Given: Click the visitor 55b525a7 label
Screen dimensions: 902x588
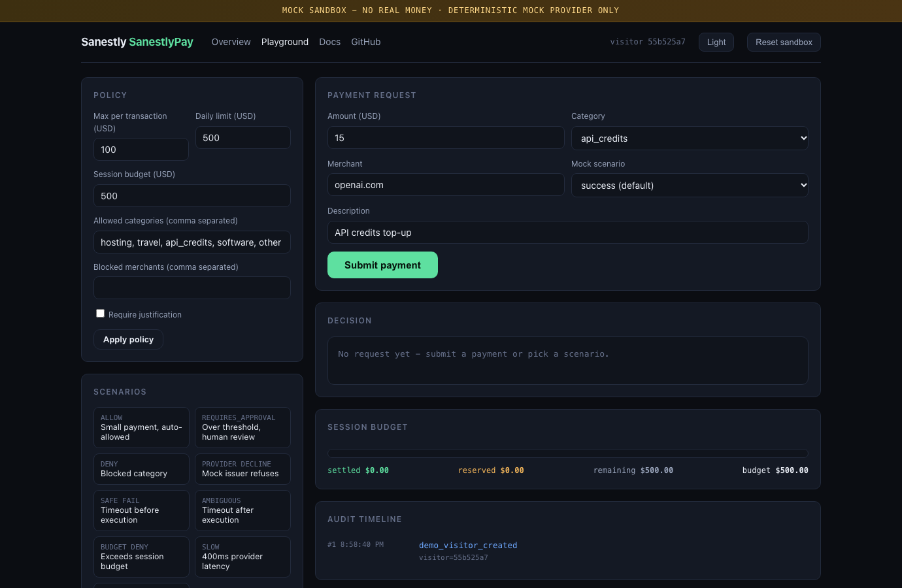Looking at the screenshot, I should click(648, 42).
